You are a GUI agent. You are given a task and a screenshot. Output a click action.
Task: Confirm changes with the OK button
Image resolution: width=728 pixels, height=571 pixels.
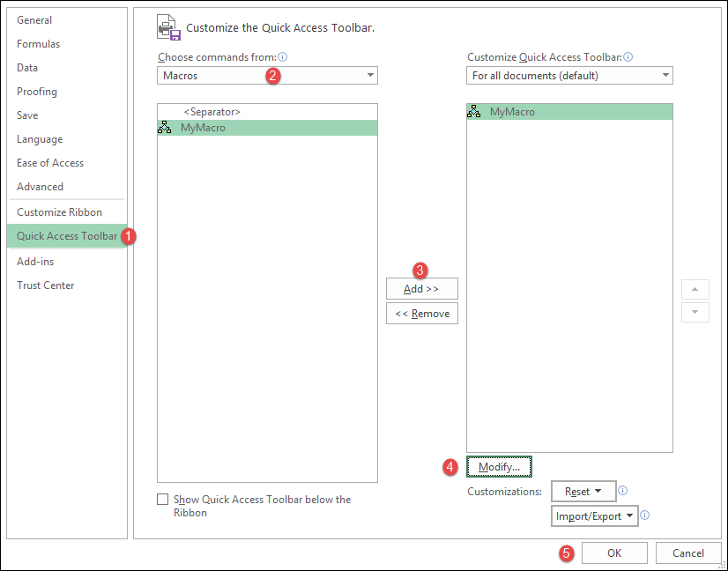pos(614,552)
